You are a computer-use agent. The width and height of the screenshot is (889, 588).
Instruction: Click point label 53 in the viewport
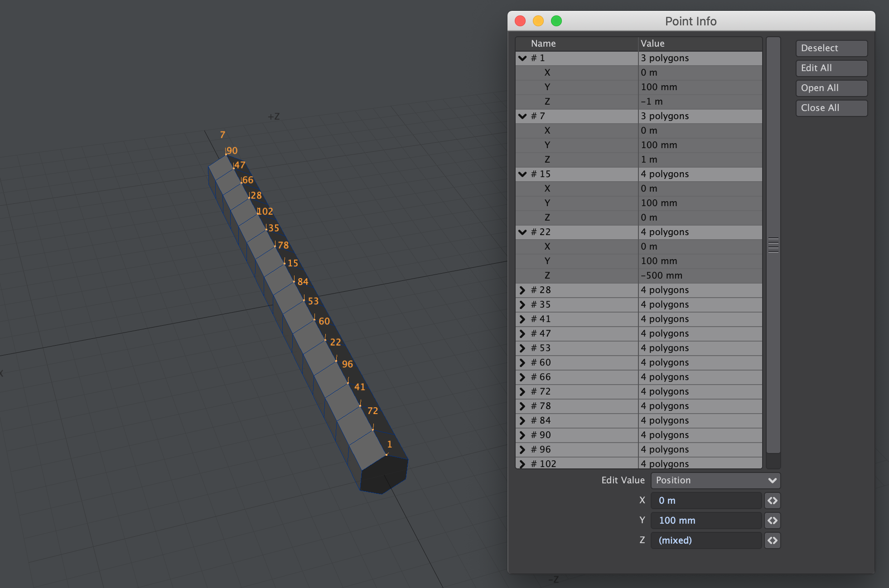tap(313, 301)
